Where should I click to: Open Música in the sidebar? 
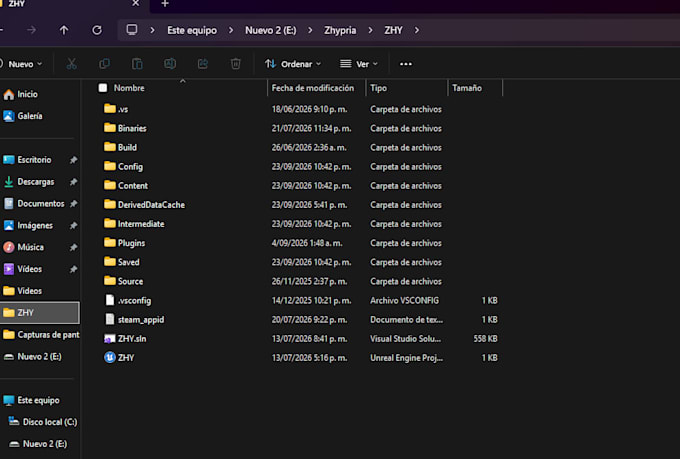24,247
